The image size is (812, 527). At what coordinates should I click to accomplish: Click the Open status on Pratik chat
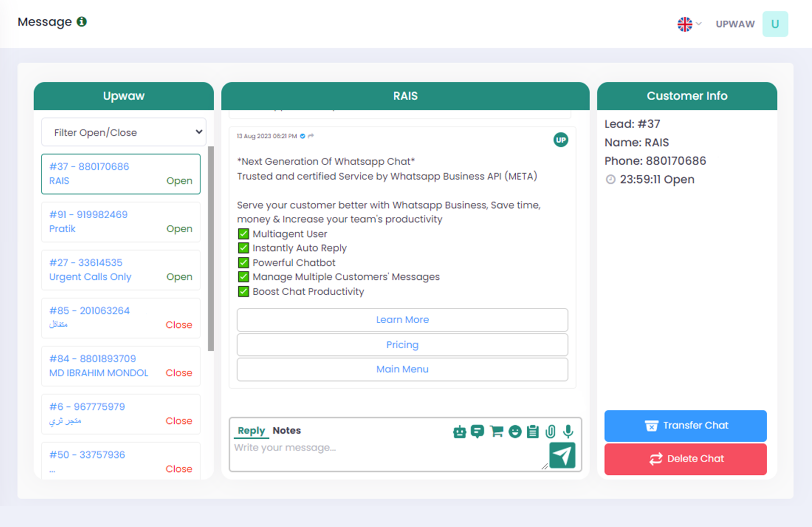point(179,229)
